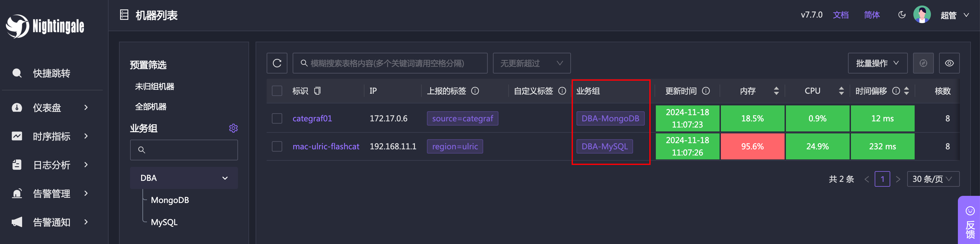Open the categraf01 machine link
This screenshot has height=244, width=980.
[x=312, y=118]
